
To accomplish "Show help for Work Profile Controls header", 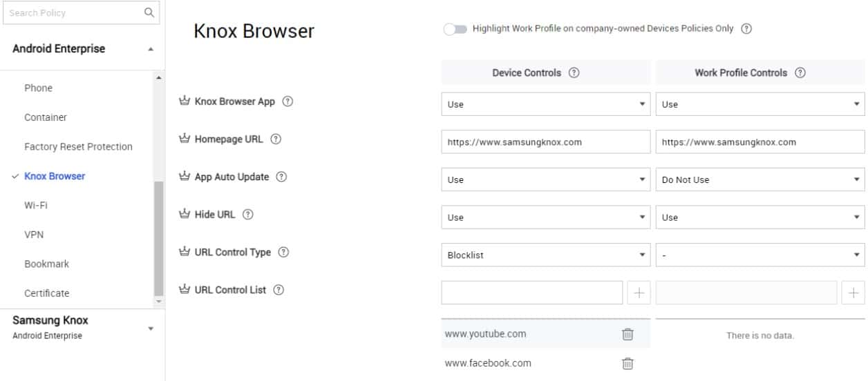I will 800,72.
